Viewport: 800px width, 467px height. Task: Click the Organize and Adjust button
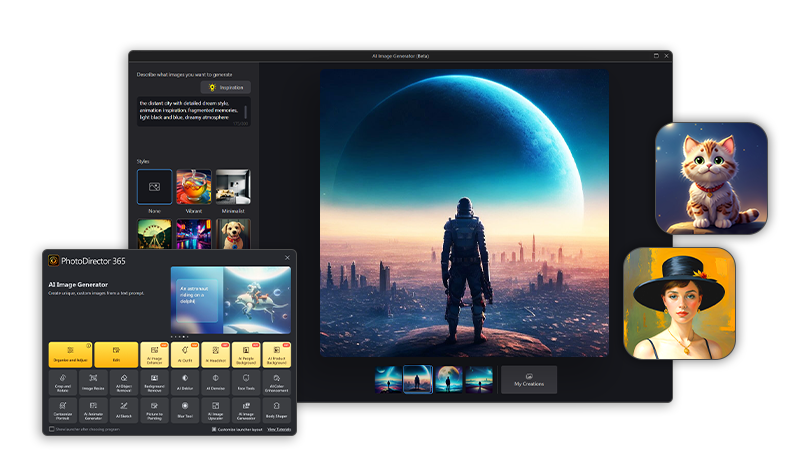[70, 353]
